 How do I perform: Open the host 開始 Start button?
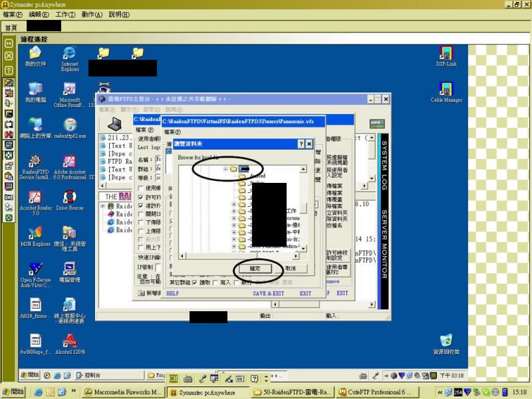point(13,392)
